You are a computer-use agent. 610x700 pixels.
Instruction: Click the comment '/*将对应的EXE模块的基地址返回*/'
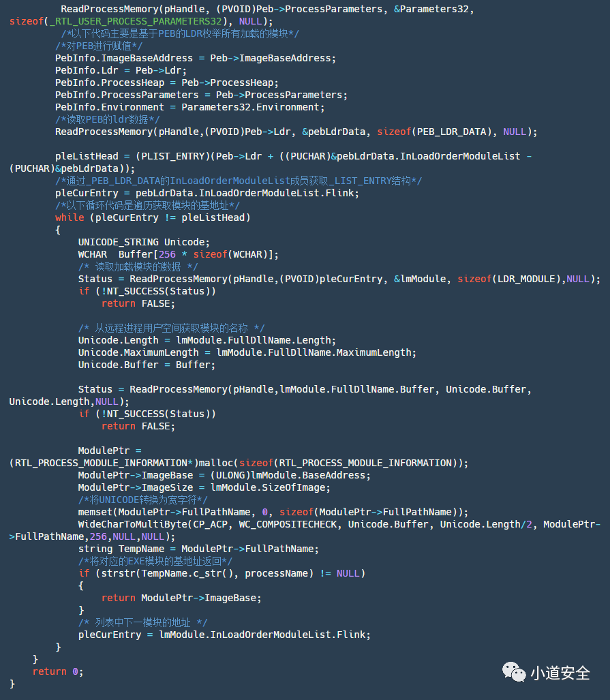click(x=155, y=562)
